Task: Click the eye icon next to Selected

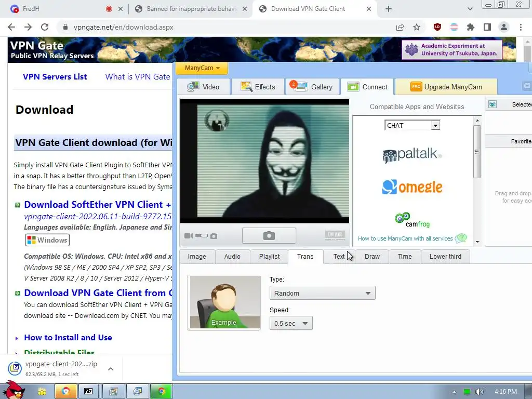Action: (x=493, y=104)
